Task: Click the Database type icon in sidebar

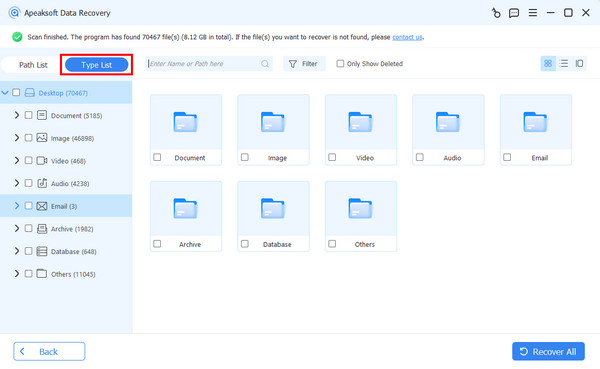Action: [x=42, y=251]
